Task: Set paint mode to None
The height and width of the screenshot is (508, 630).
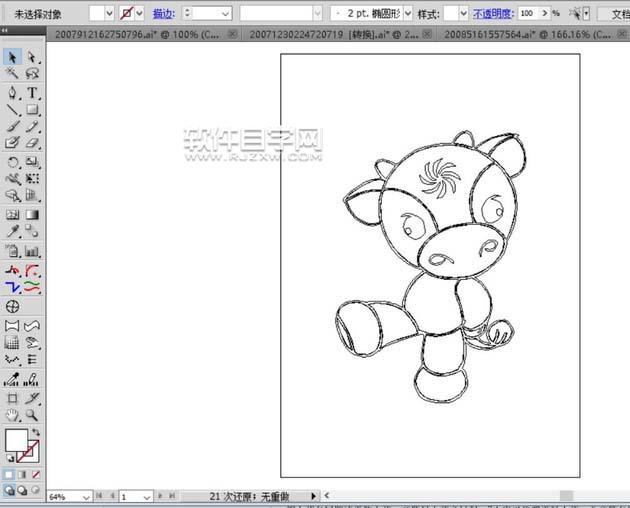Action: click(36, 475)
